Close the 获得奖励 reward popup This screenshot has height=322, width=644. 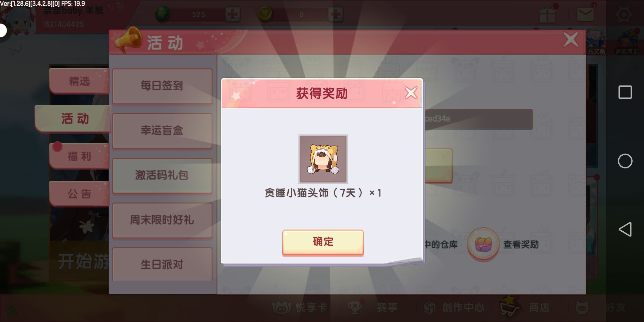click(x=411, y=93)
